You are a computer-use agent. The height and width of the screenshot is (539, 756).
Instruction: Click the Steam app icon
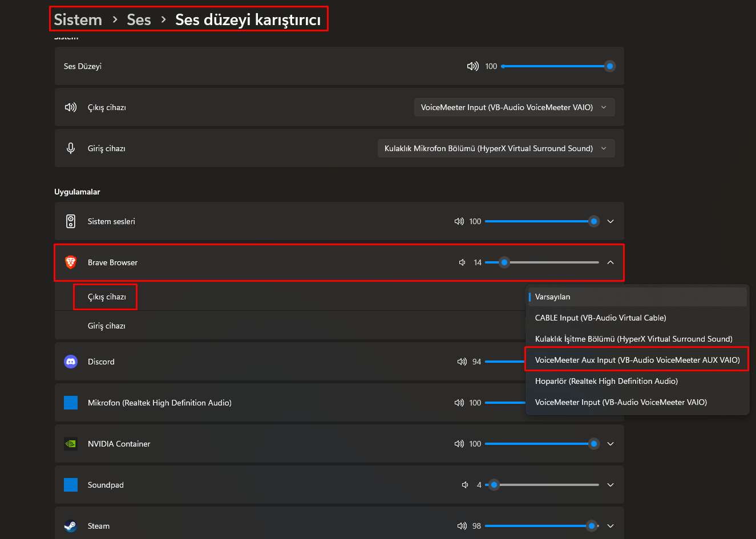pos(71,526)
